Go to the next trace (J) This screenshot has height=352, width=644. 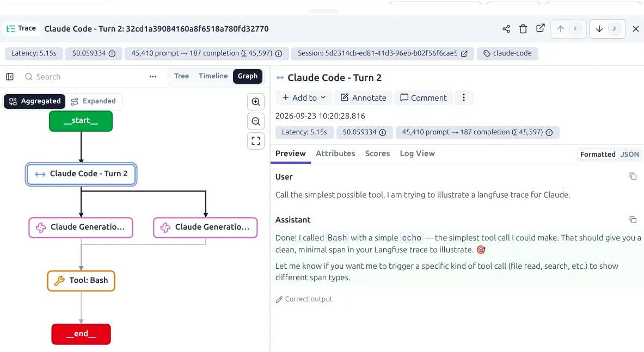coord(607,29)
